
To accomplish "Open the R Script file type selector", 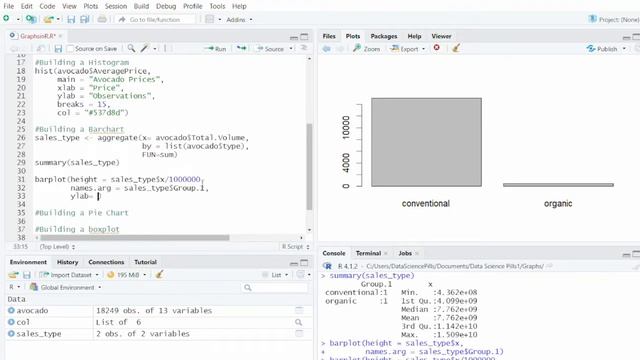I will coord(296,247).
